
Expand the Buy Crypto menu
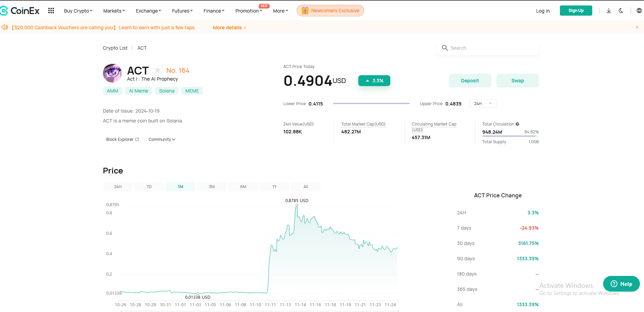78,11
